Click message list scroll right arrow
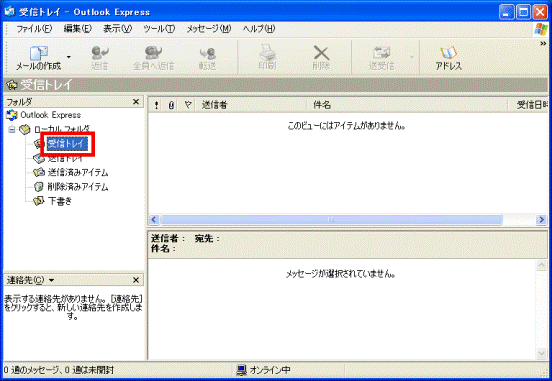552x381 pixels. (x=541, y=220)
